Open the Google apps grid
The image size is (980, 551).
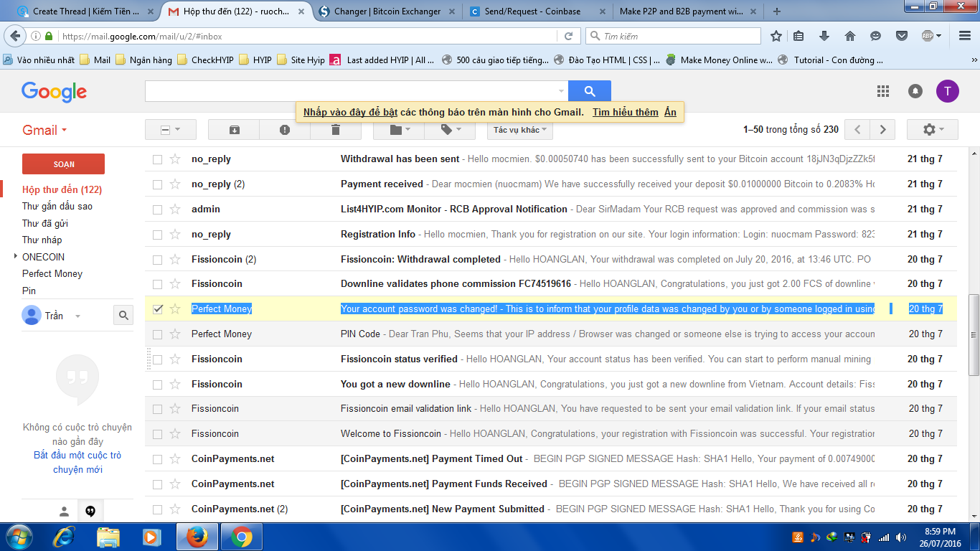pyautogui.click(x=883, y=91)
